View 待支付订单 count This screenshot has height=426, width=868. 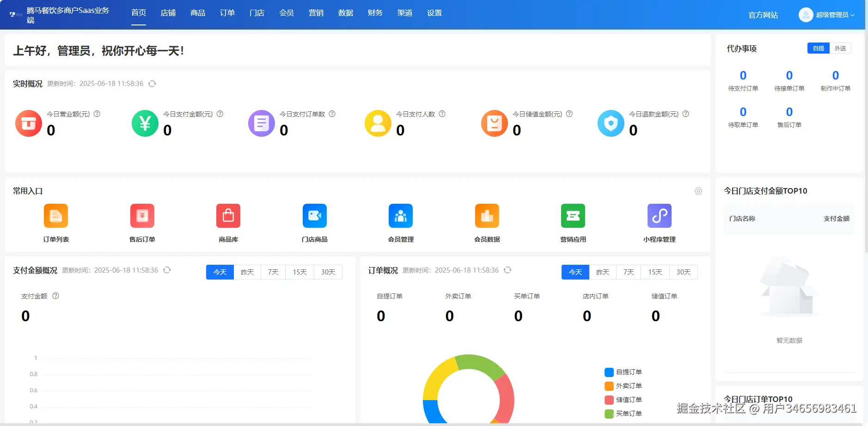743,75
